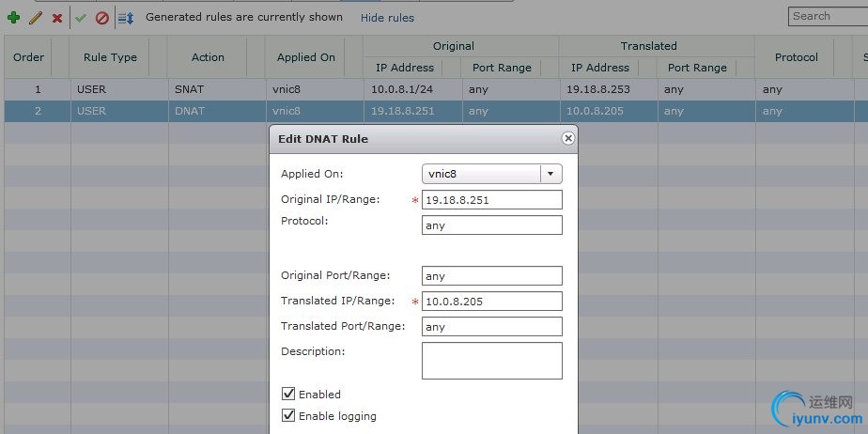Click vnic8 cell in the SNAT row
The width and height of the screenshot is (868, 434).
click(315, 89)
